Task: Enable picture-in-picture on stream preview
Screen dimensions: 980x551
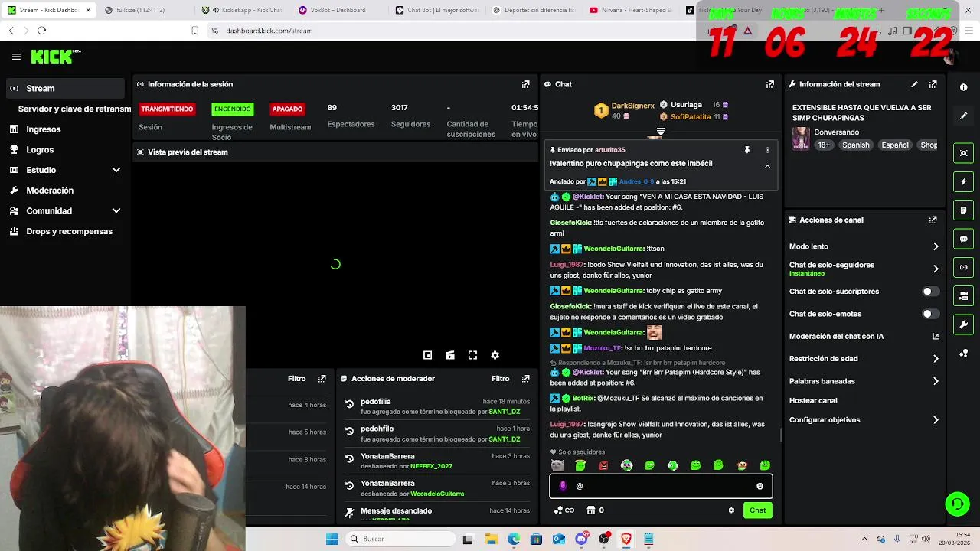Action: click(427, 355)
